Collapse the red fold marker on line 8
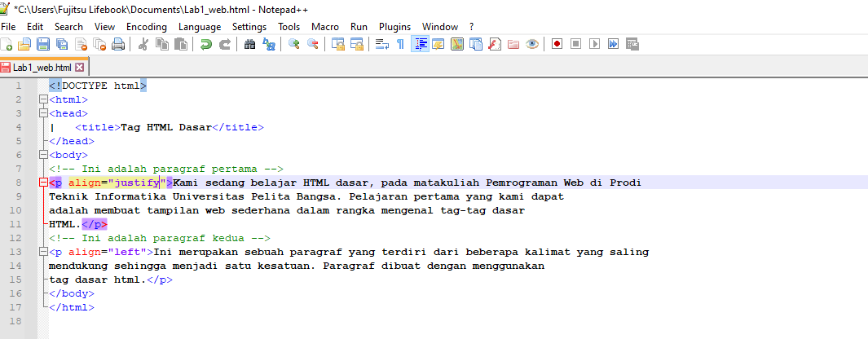Image resolution: width=868 pixels, height=339 pixels. coord(43,183)
